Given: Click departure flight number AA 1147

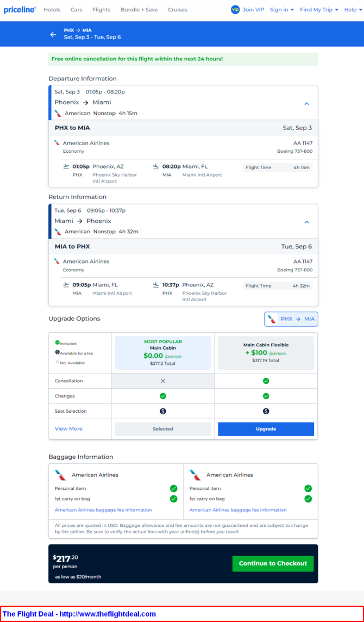Looking at the screenshot, I should coord(303,143).
